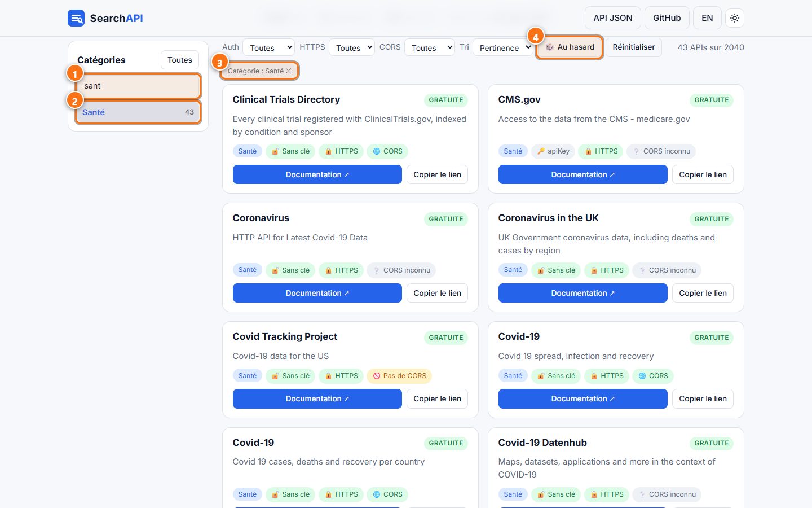
Task: Copy the link for Coronavirus in the UK
Action: [x=703, y=293]
